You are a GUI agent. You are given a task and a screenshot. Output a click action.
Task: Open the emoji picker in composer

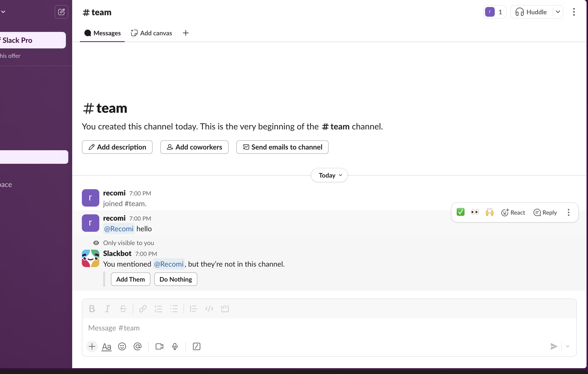pos(122,346)
